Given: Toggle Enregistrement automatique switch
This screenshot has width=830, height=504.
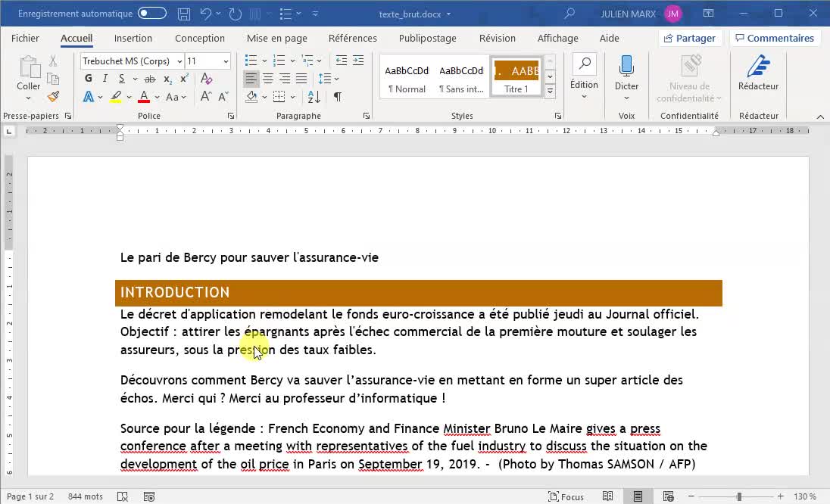Looking at the screenshot, I should (x=152, y=14).
